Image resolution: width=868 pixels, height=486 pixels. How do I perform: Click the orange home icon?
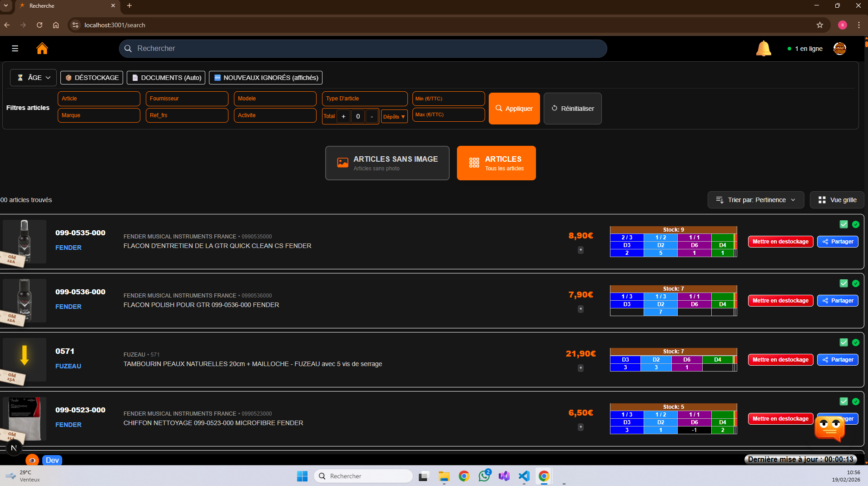coord(42,49)
